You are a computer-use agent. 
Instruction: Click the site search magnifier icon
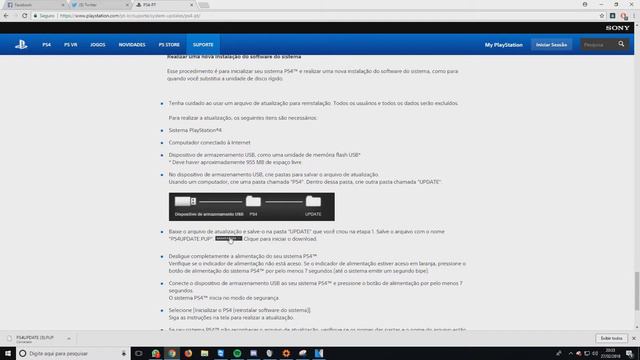pyautogui.click(x=621, y=44)
